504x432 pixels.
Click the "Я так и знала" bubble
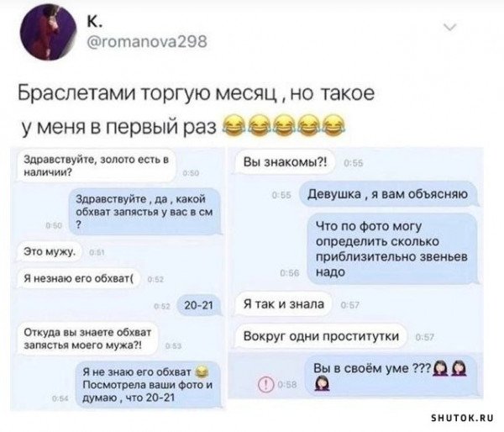[284, 304]
